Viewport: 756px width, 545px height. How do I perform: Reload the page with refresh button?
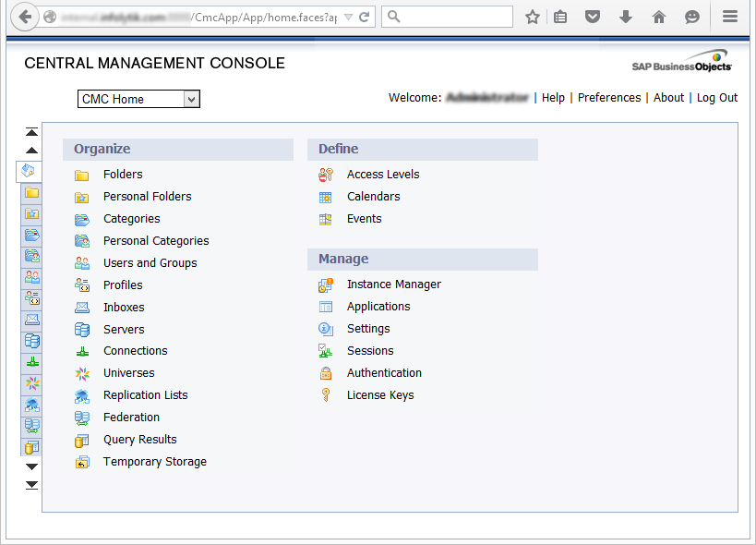pos(365,17)
